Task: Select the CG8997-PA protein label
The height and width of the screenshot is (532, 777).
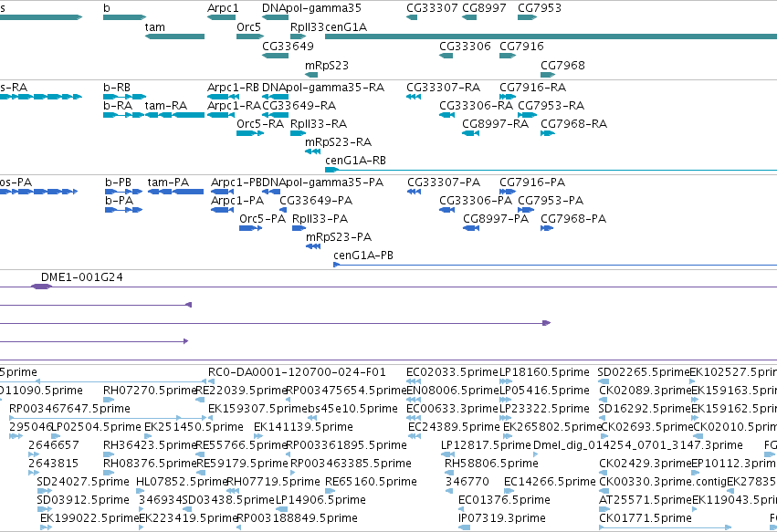Action: coord(496,219)
